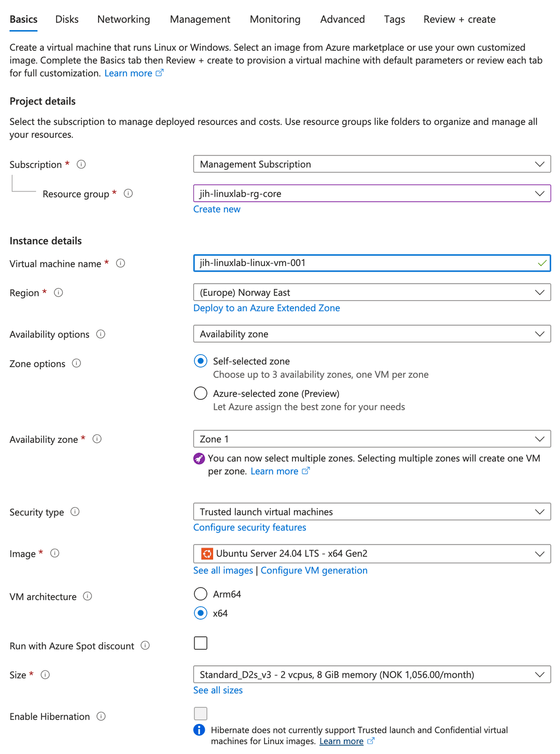560x754 pixels.
Task: Click info icon beside Resource group
Action: [128, 193]
